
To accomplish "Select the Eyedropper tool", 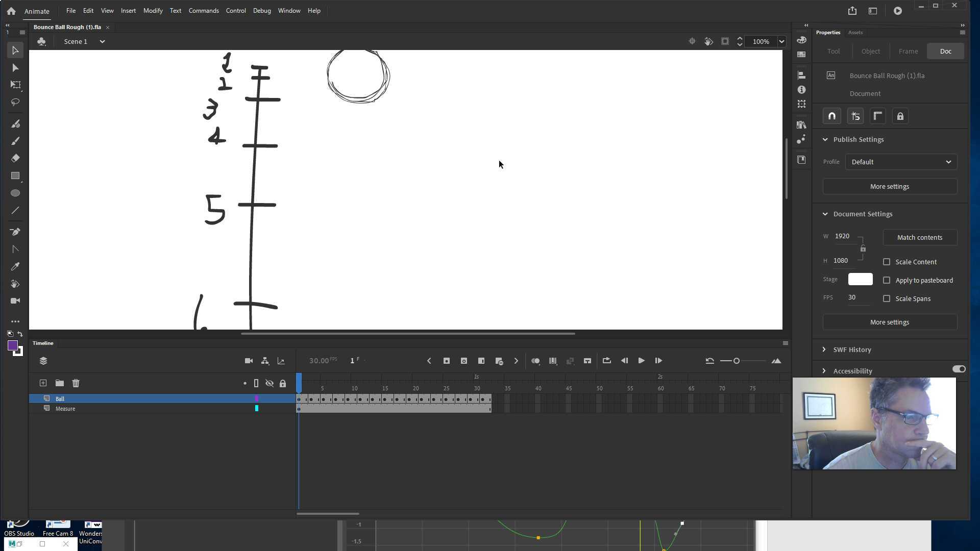I will click(15, 266).
